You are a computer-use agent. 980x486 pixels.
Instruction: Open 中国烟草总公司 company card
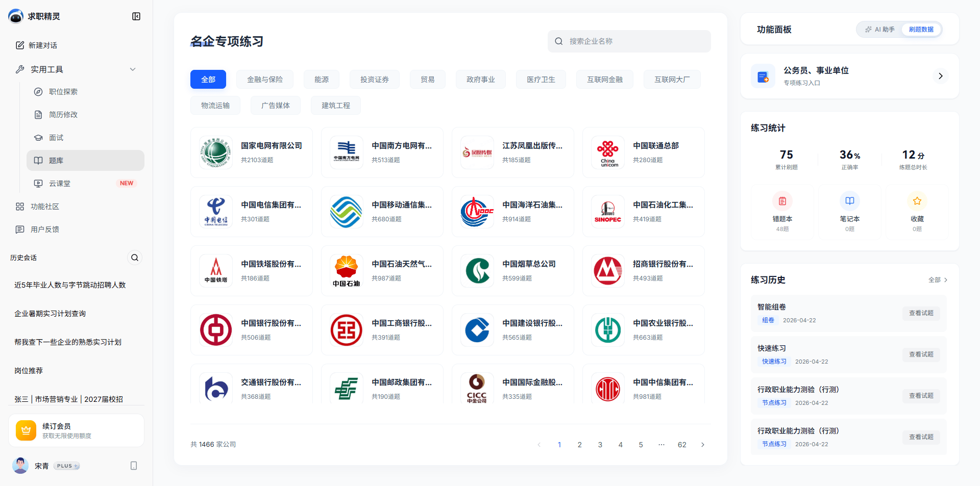click(513, 271)
